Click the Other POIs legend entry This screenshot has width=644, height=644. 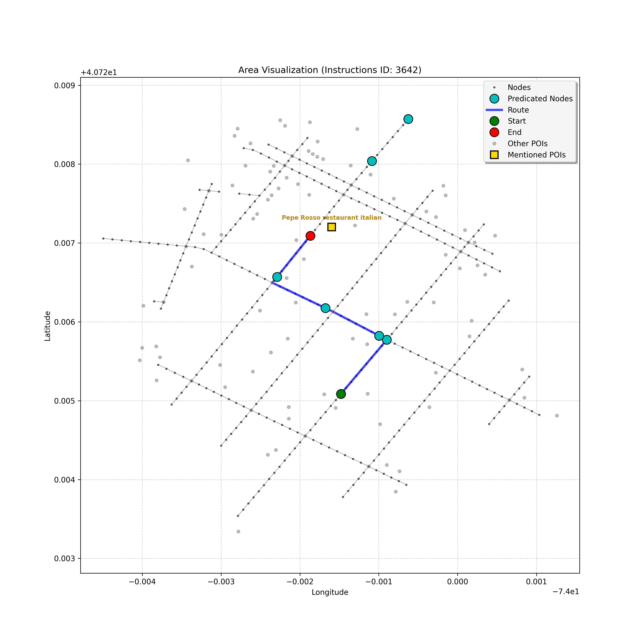pyautogui.click(x=527, y=144)
